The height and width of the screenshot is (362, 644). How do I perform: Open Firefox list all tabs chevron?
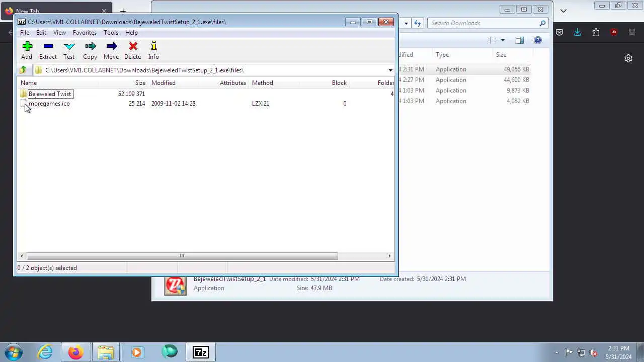coord(563,11)
